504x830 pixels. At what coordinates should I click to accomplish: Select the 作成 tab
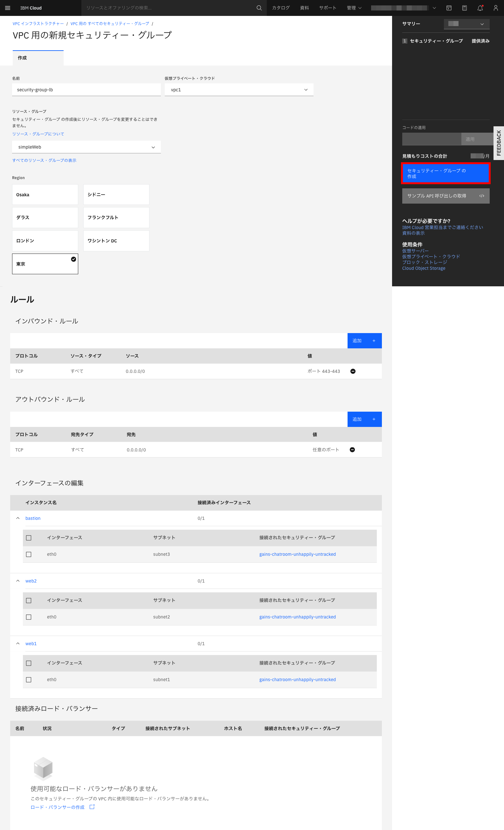click(x=38, y=58)
